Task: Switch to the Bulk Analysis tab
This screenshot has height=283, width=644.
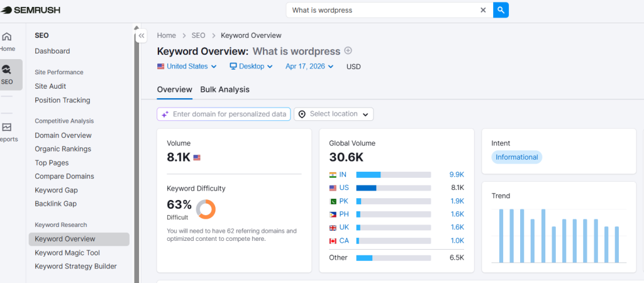Action: 225,89
